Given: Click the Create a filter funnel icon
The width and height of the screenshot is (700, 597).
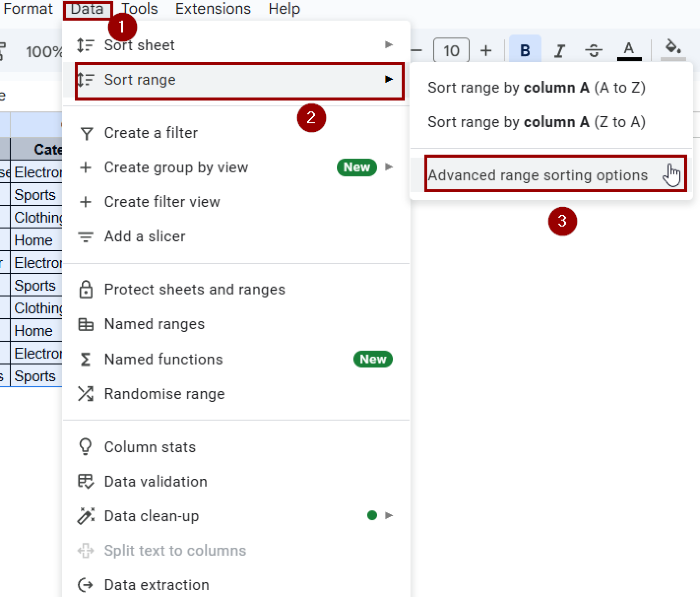Looking at the screenshot, I should [x=86, y=133].
